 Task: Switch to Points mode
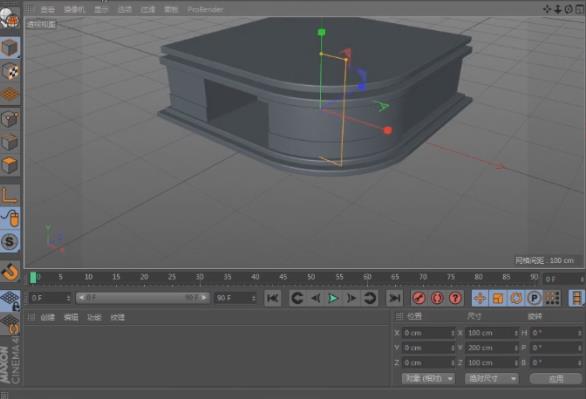coord(10,119)
